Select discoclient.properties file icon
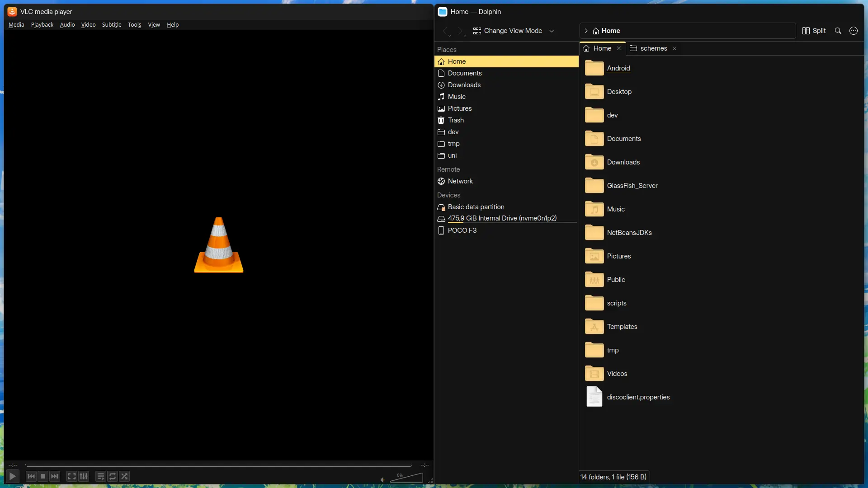This screenshot has width=868, height=488. point(594,397)
